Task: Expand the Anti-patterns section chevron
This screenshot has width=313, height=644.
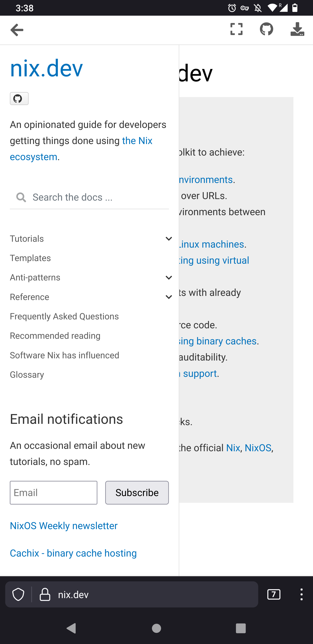Action: pyautogui.click(x=169, y=277)
